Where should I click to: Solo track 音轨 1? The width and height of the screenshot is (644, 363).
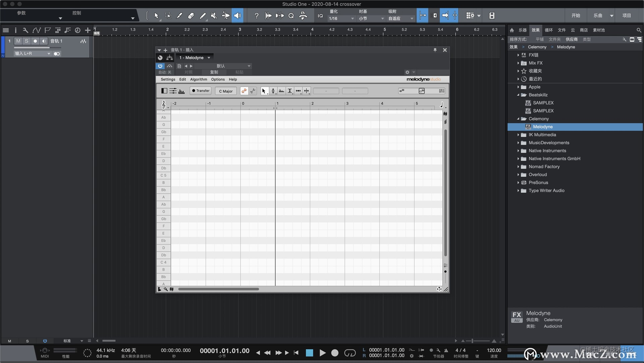[26, 41]
